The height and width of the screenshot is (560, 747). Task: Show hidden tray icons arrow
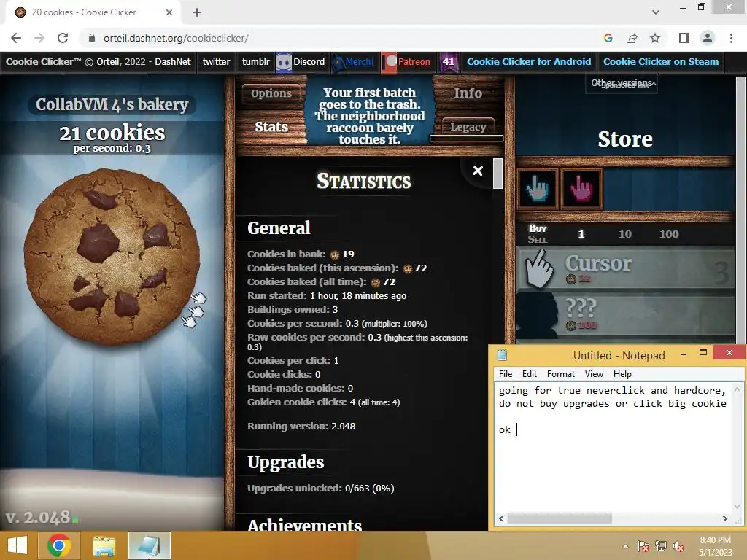tap(625, 546)
